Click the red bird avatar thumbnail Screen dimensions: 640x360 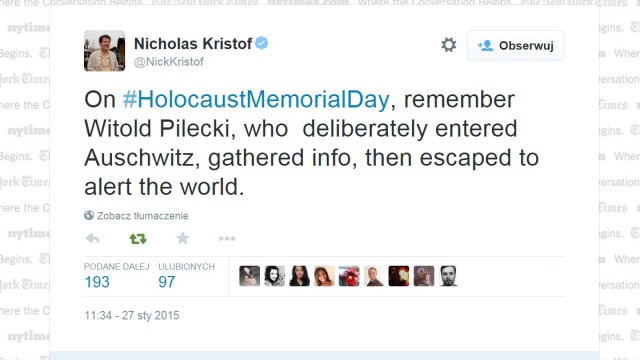tap(349, 276)
